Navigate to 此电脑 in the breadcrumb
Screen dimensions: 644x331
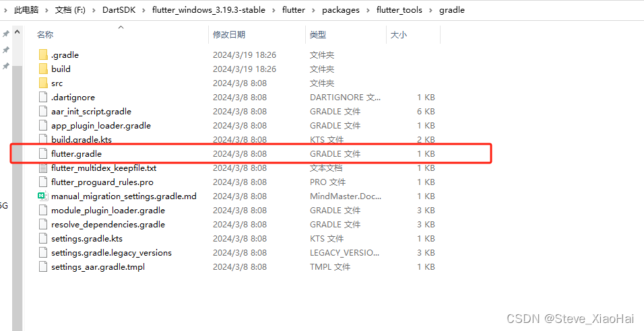26,10
